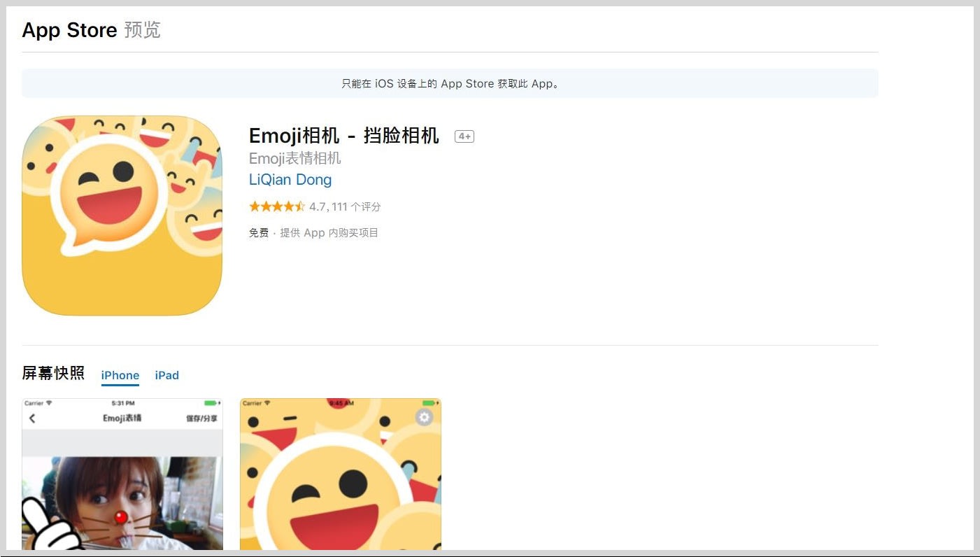Click the 保存/分享 button in first screenshot
Image resolution: width=980 pixels, height=557 pixels.
pyautogui.click(x=201, y=418)
